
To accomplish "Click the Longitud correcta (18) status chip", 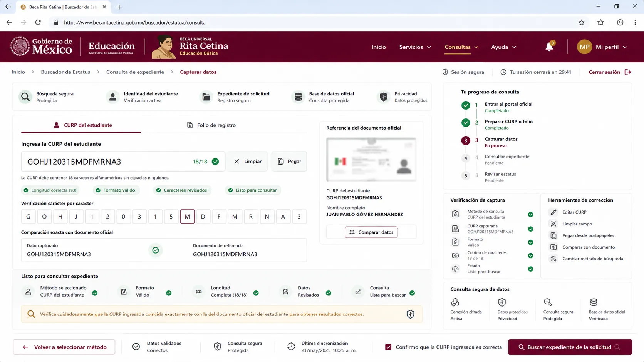I will pos(50,190).
